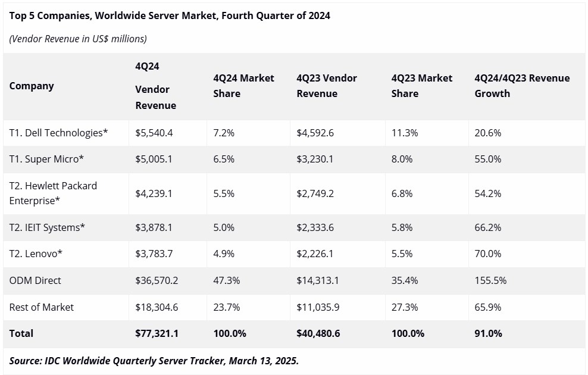Select the Hewlett Packard Enterprise company cell
This screenshot has width=588, height=375.
click(53, 193)
